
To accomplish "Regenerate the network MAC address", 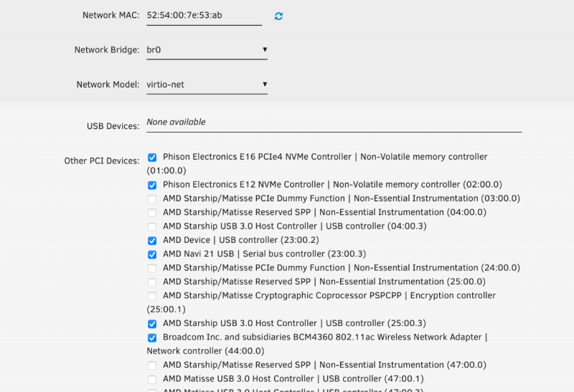I will coord(278,16).
